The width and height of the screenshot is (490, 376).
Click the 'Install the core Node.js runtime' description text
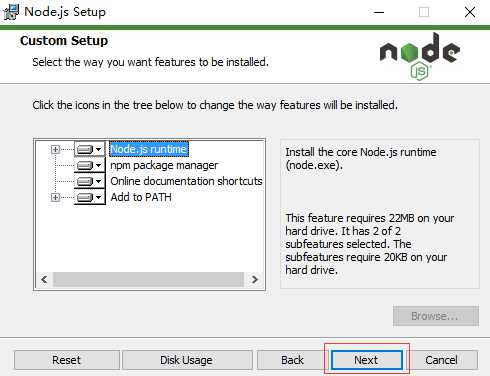point(361,159)
